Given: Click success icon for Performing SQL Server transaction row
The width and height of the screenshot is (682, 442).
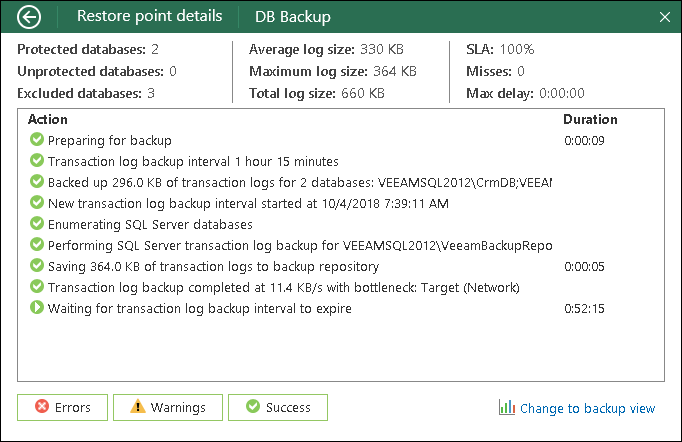Looking at the screenshot, I should [37, 244].
